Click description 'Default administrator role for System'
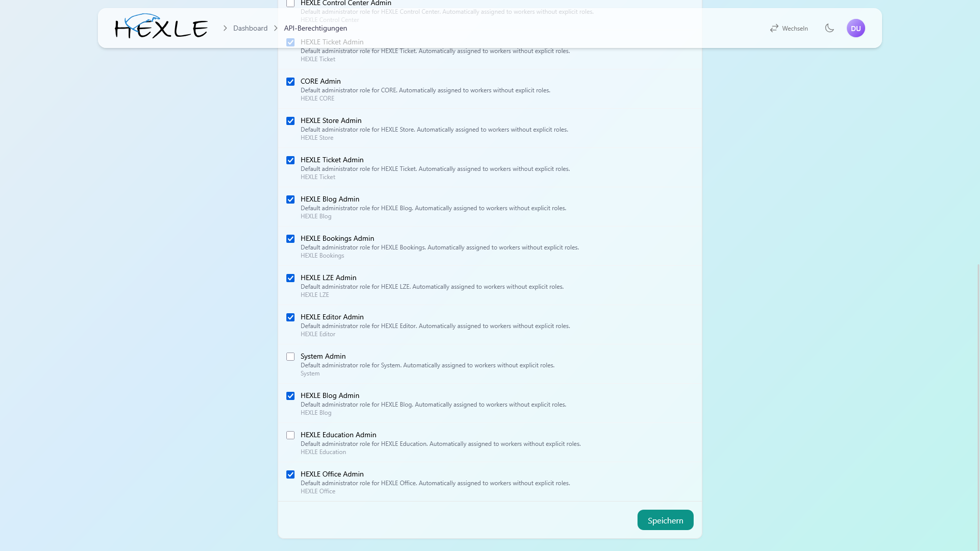The height and width of the screenshot is (551, 980). pyautogui.click(x=427, y=365)
